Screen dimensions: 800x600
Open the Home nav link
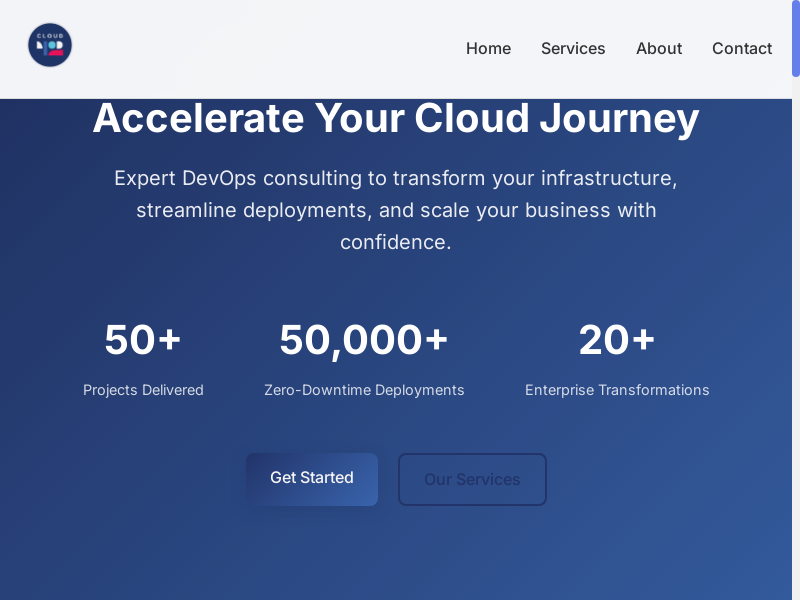pyautogui.click(x=488, y=48)
